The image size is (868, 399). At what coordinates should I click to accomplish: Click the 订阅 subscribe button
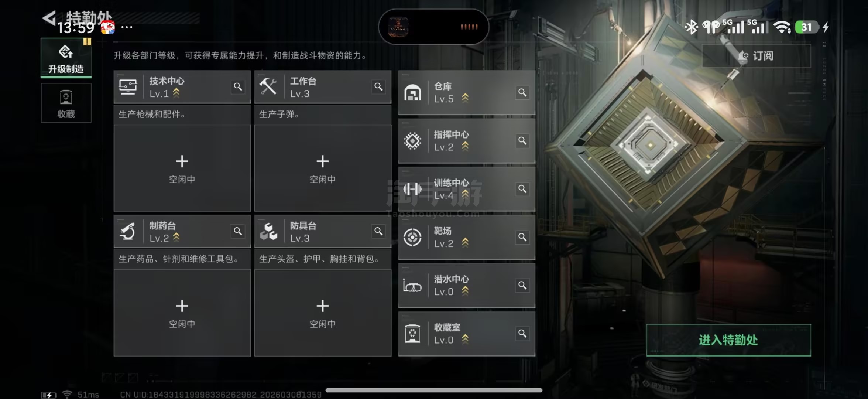(756, 56)
